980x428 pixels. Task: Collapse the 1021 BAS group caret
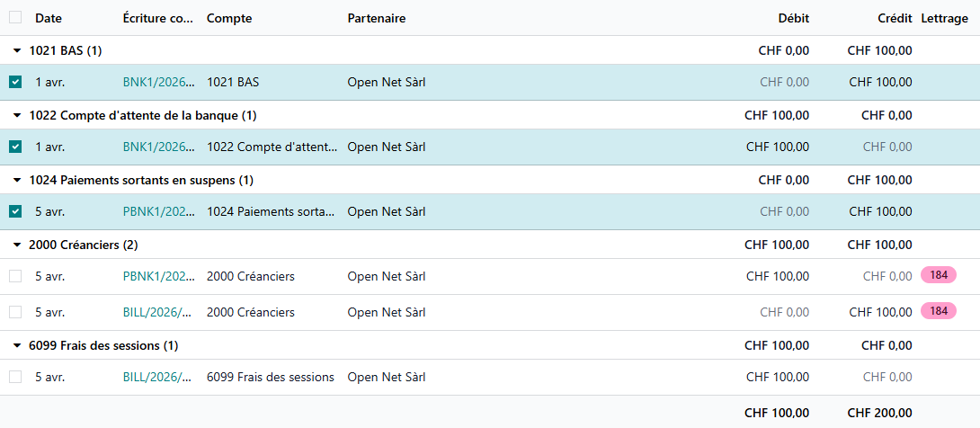click(x=16, y=51)
